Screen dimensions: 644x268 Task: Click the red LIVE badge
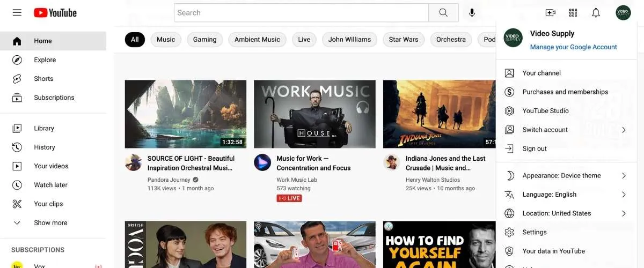[x=289, y=198]
